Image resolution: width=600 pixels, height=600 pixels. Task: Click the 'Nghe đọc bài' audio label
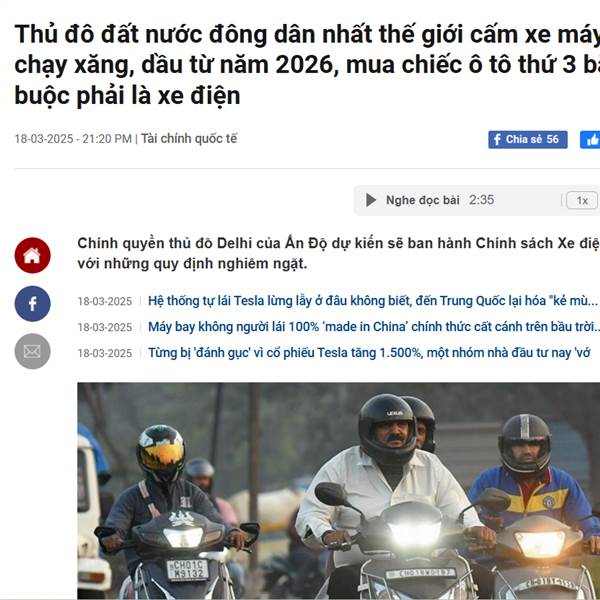tap(422, 200)
